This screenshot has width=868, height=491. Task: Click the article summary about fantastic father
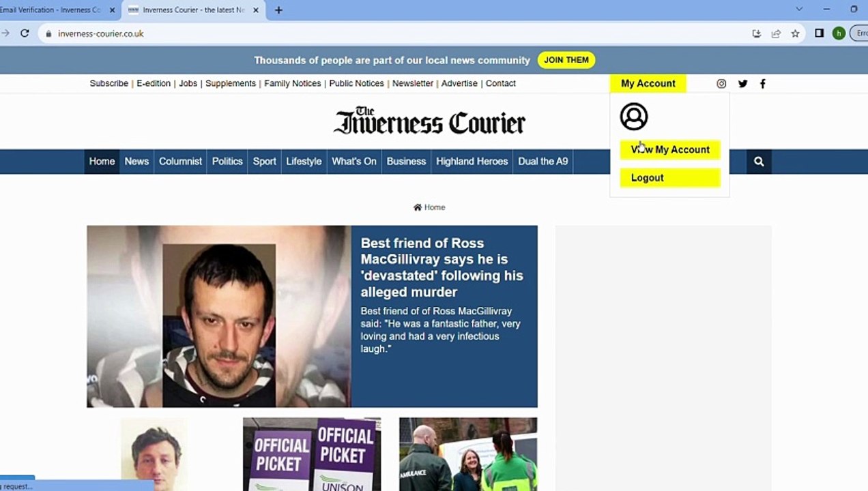(x=441, y=330)
